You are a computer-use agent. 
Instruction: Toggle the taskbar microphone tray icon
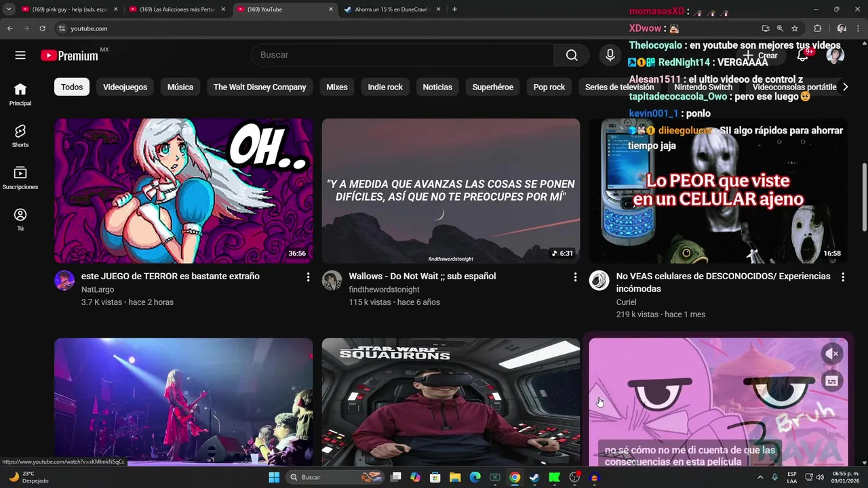click(774, 477)
